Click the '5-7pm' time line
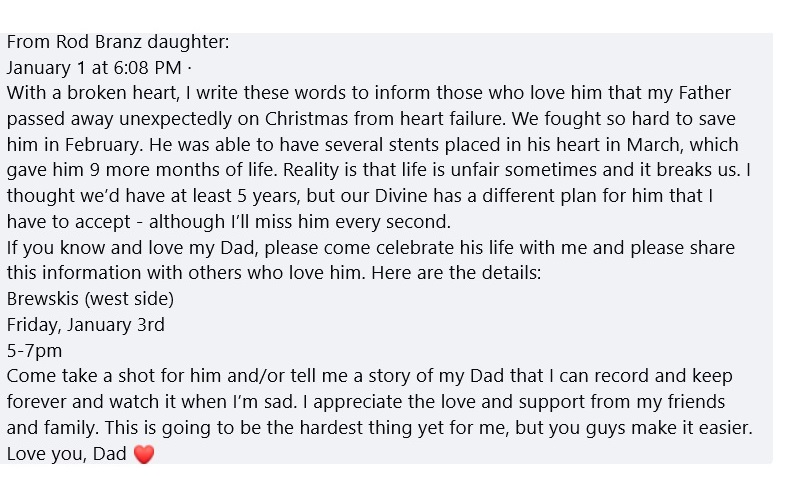Screen dimensions: 785x495 (34, 350)
